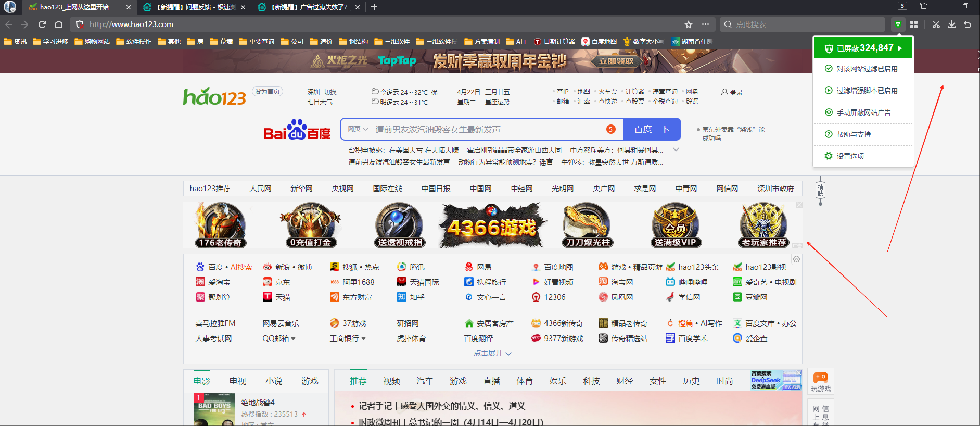Viewport: 980px width, 426px height.
Task: Click the green ad-blocker shield icon
Action: click(x=898, y=24)
